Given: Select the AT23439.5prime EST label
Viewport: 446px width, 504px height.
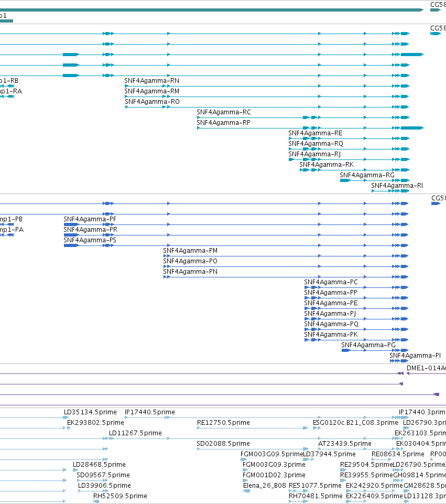Looking at the screenshot, I should click(x=344, y=444).
